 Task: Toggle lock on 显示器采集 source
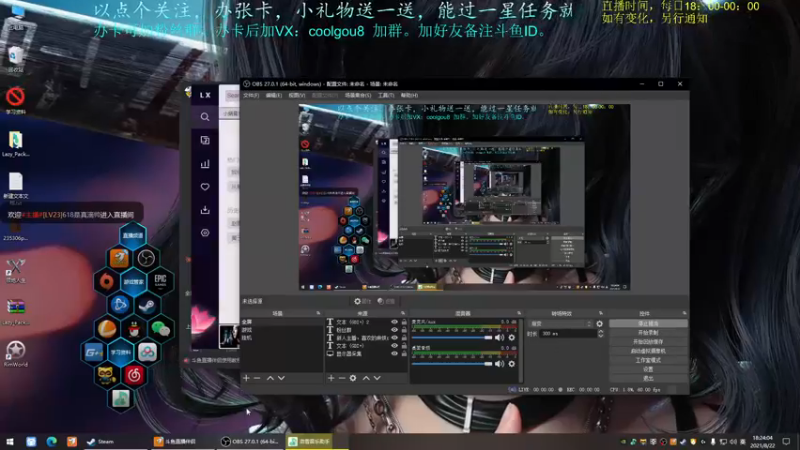(404, 353)
